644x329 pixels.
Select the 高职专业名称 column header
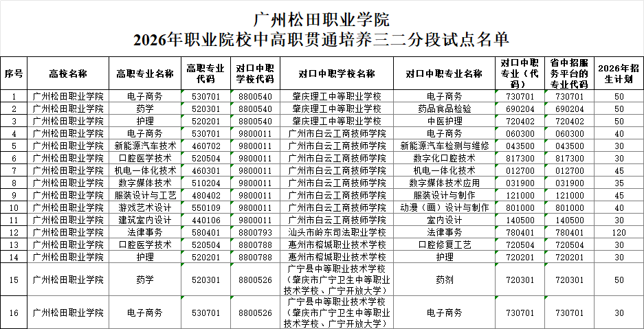145,73
